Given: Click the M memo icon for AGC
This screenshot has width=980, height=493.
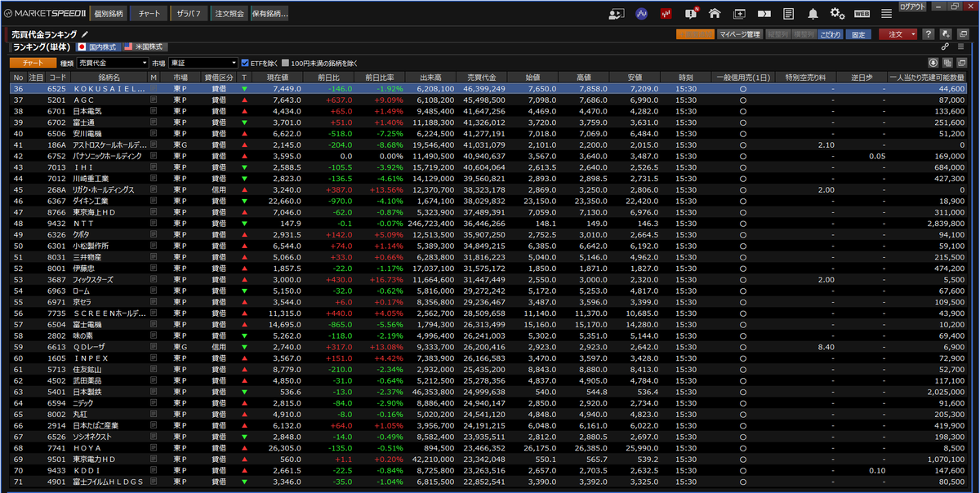Looking at the screenshot, I should click(154, 99).
